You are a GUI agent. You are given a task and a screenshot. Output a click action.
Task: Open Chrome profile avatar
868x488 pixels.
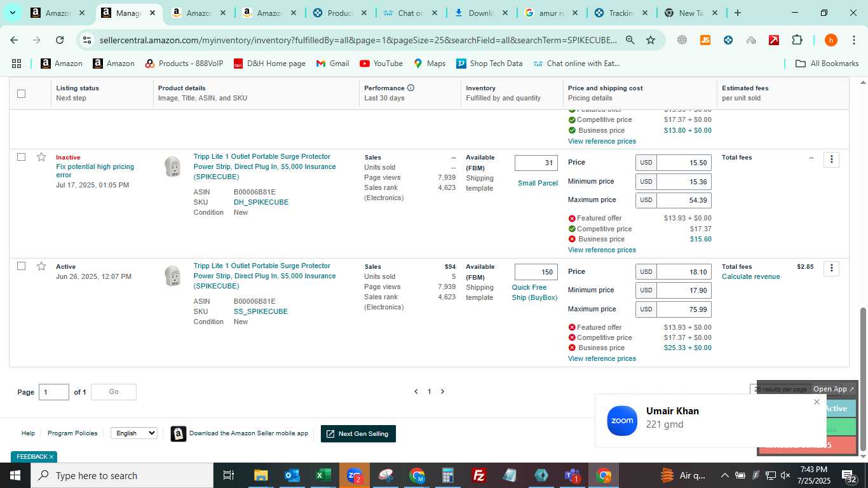(831, 40)
